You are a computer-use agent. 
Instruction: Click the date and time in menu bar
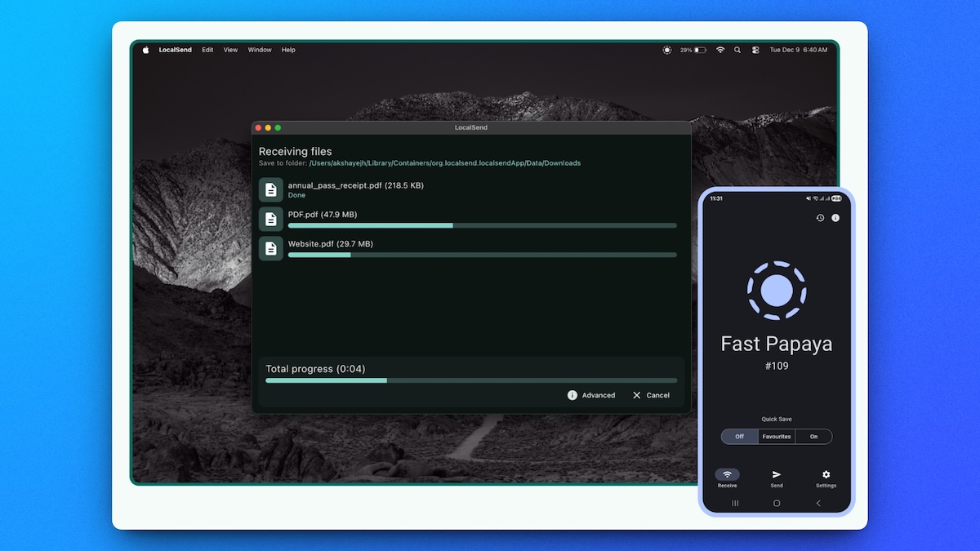(x=799, y=50)
